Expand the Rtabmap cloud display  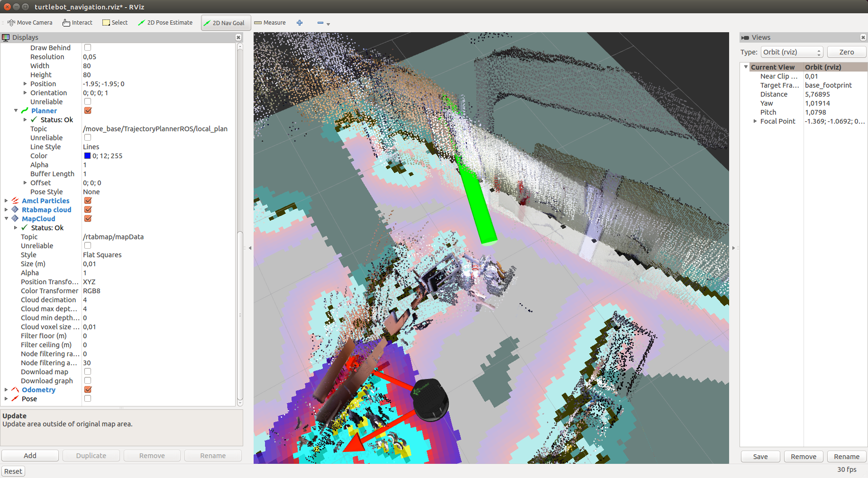(x=6, y=210)
